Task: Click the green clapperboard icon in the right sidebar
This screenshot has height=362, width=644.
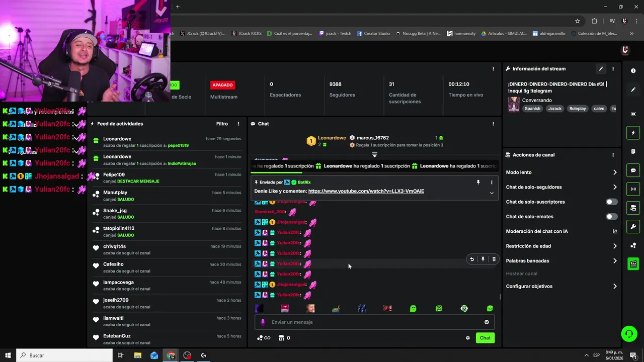Action: pos(633,264)
